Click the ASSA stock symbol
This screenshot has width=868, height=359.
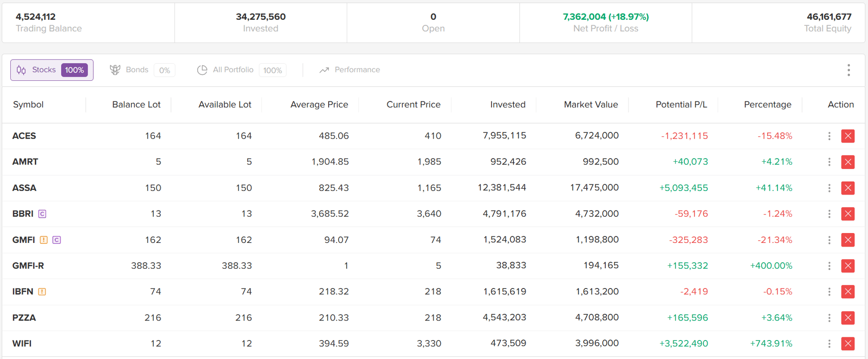pos(24,188)
